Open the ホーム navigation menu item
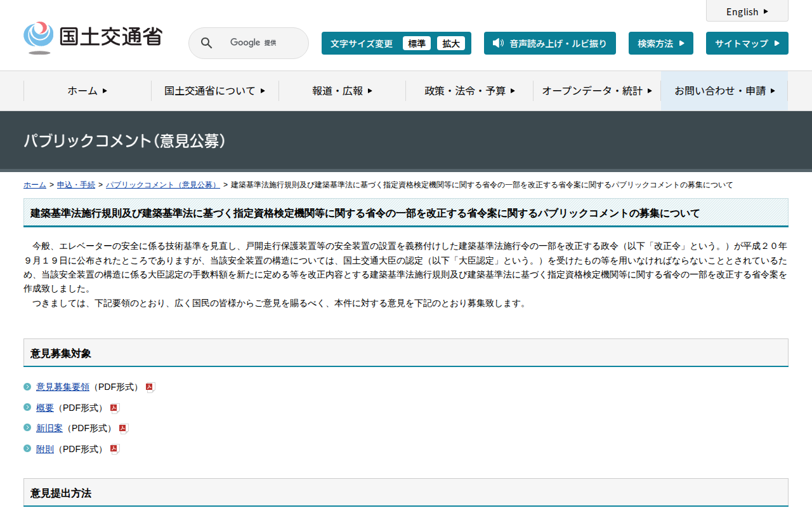 coord(88,91)
